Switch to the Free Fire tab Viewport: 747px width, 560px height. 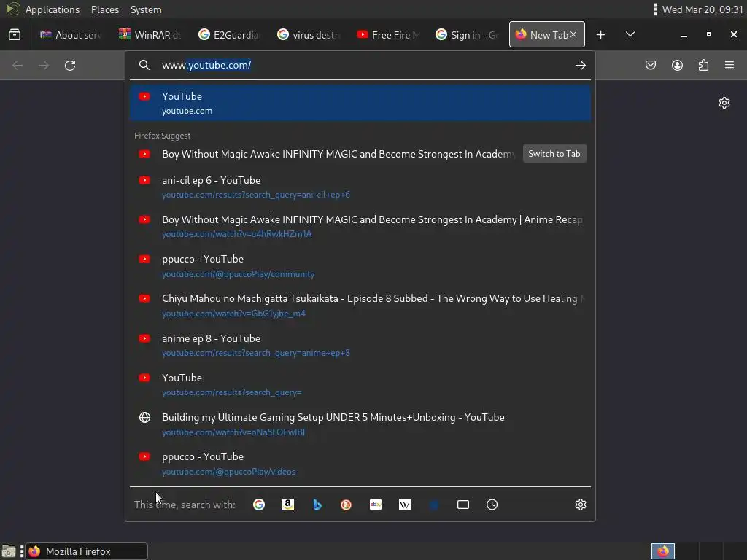[x=387, y=35]
